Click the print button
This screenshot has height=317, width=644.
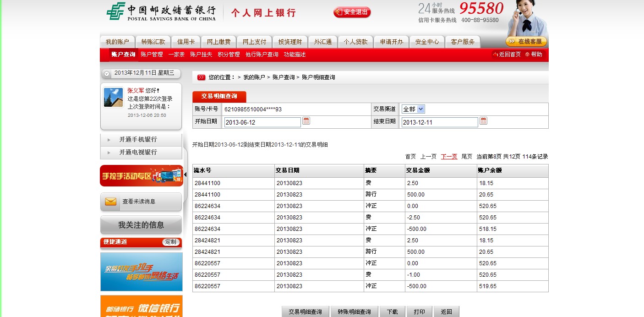[419, 312]
